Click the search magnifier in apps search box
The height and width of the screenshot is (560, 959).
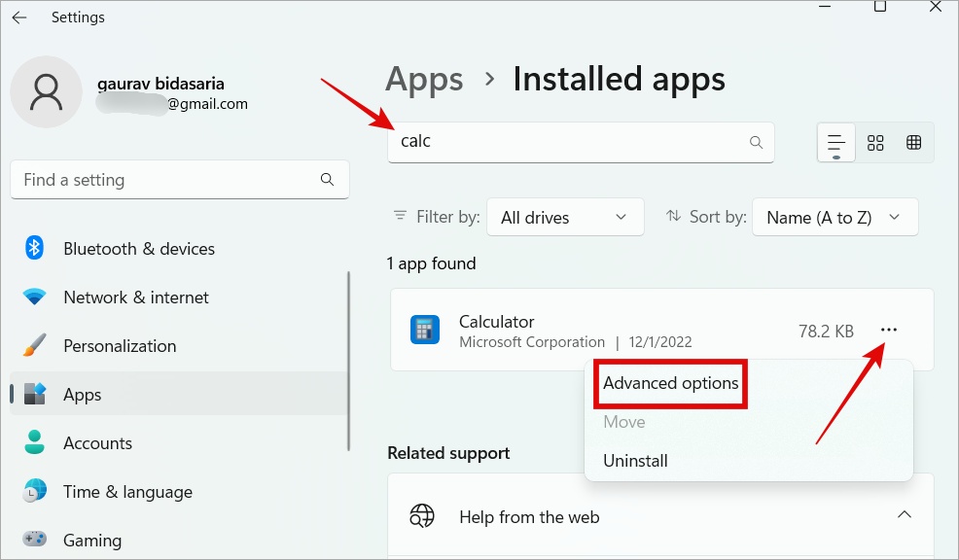[x=756, y=143]
